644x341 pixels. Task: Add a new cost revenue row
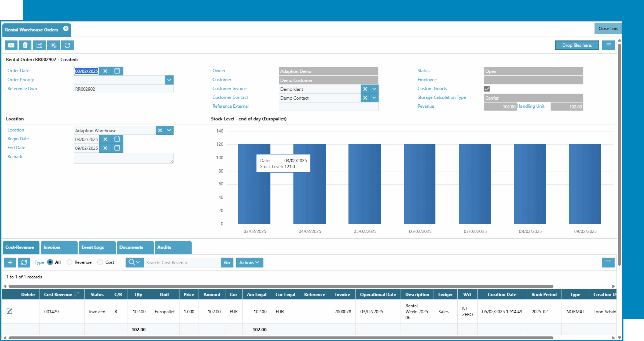[x=10, y=262]
